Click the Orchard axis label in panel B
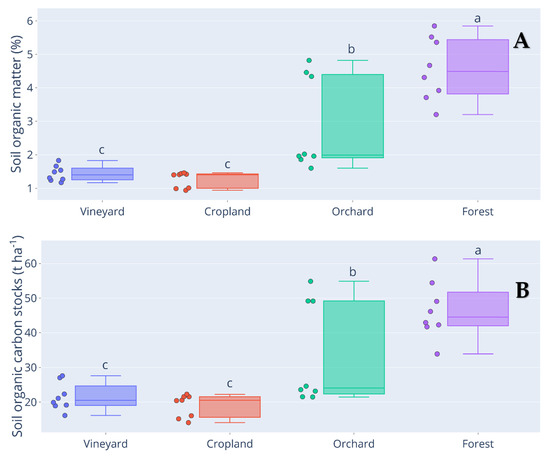Viewport: 550px width, 457px height. (x=354, y=444)
